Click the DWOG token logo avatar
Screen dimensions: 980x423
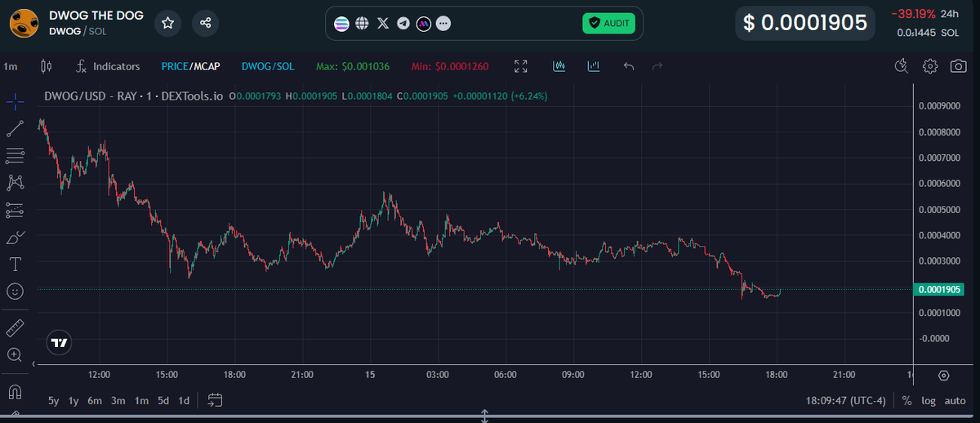pos(24,23)
